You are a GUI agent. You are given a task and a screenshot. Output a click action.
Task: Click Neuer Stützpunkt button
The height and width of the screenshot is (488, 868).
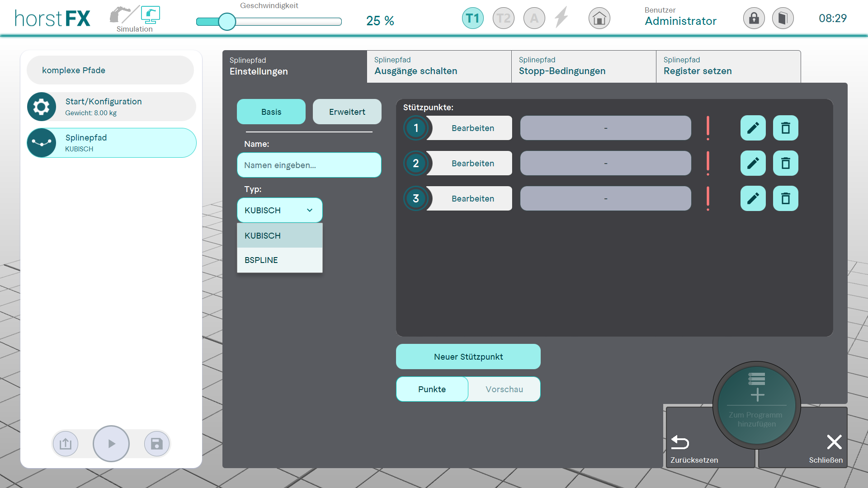coord(468,357)
